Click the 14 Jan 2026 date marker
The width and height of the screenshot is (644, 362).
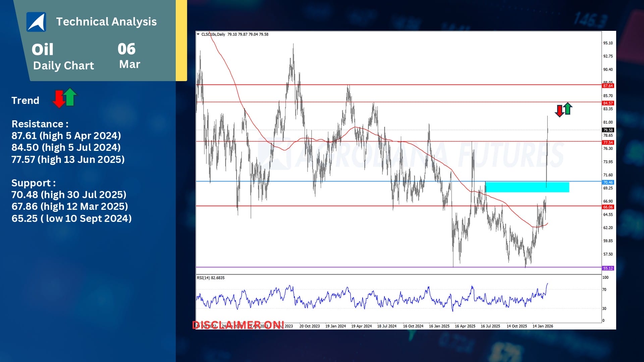pos(543,326)
